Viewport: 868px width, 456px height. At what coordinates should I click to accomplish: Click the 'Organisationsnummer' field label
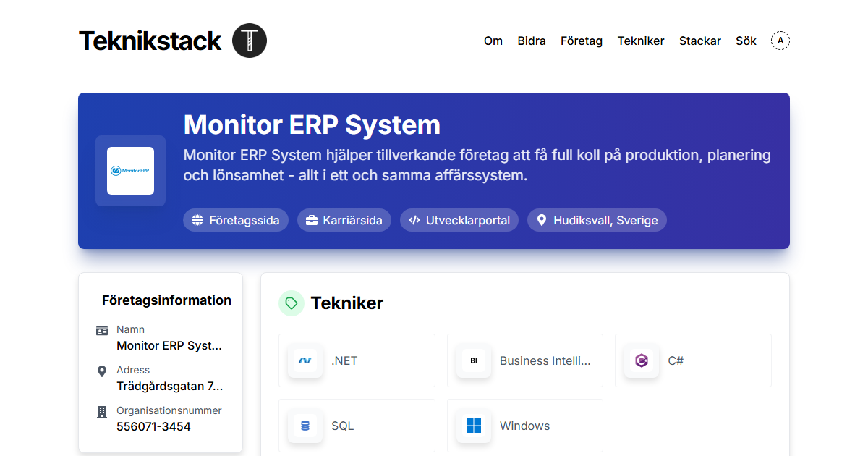[169, 410]
